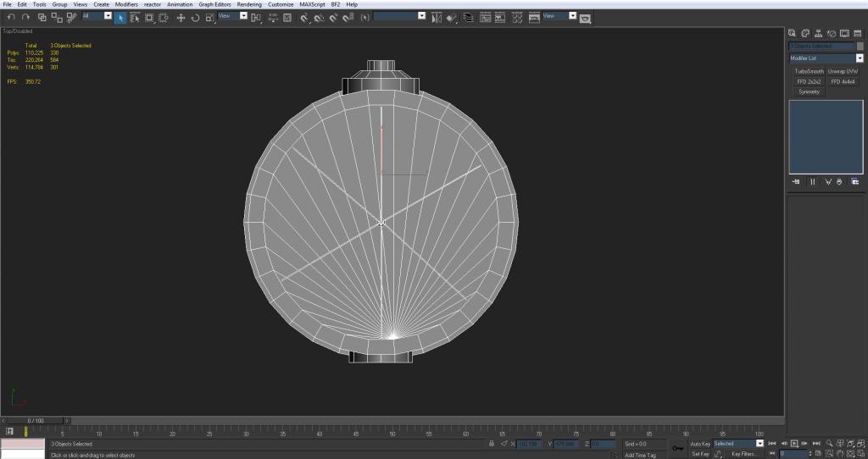Open the selection filter 'All' dropdown
868x459 pixels.
108,15
